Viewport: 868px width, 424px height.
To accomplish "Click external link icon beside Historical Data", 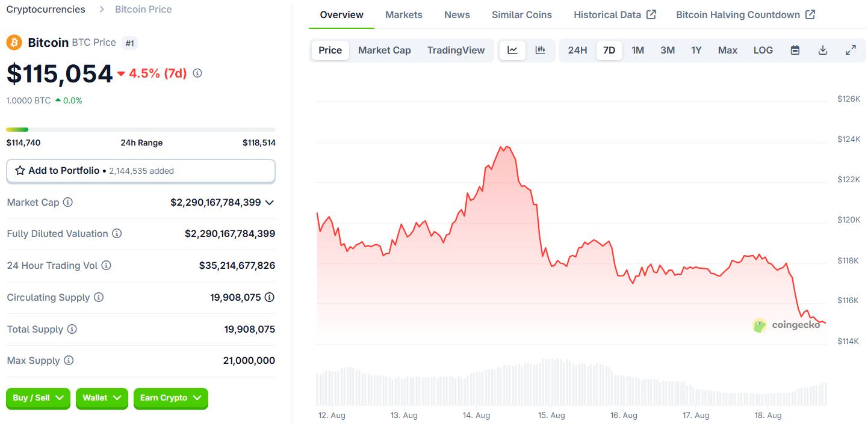I will coord(651,14).
